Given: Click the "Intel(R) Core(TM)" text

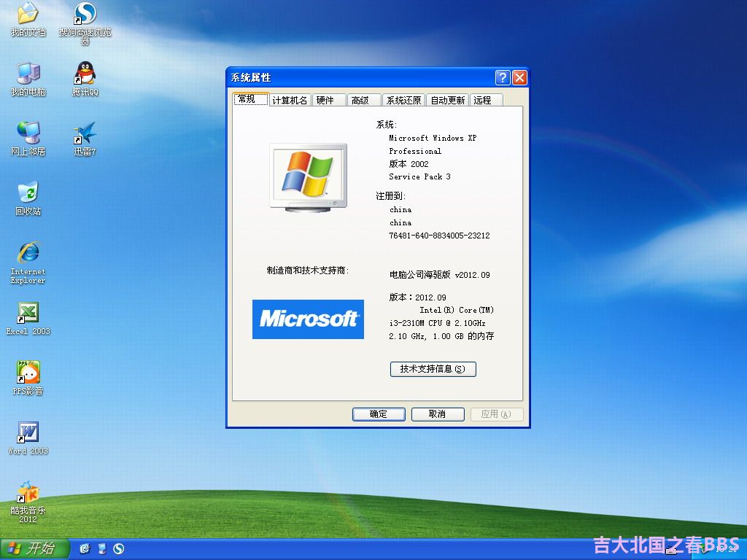Looking at the screenshot, I should [x=457, y=310].
